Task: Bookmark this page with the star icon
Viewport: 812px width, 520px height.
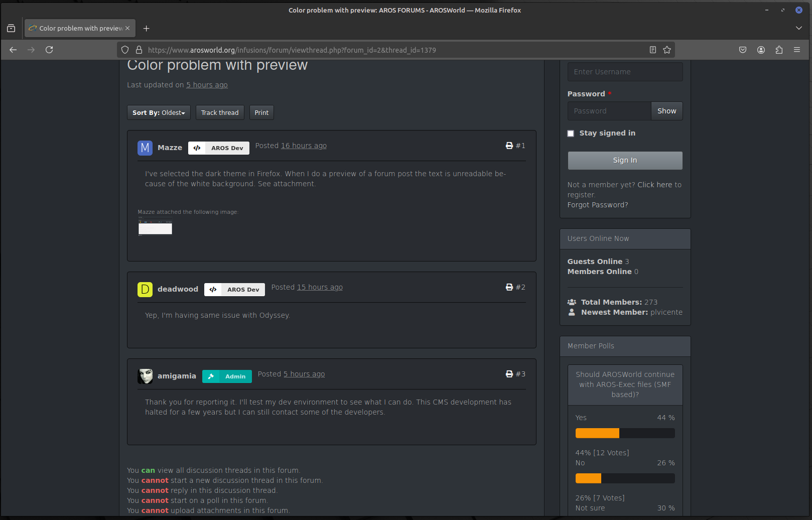Action: coord(667,50)
